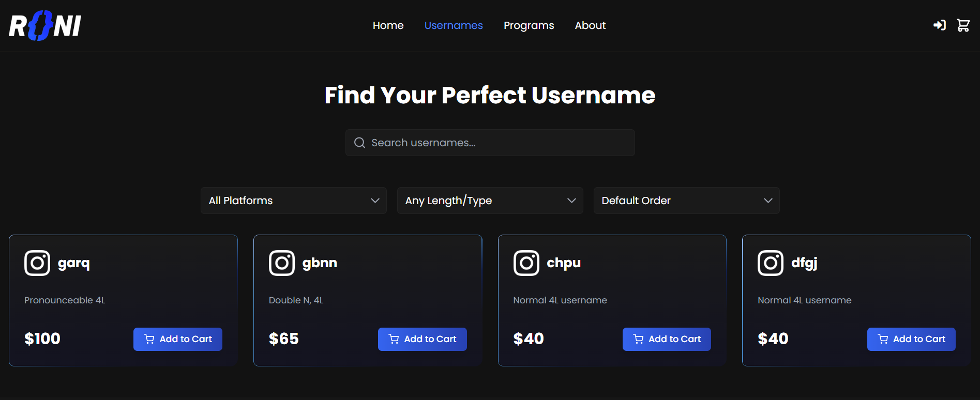Open the Programs menu item
The height and width of the screenshot is (400, 980).
coord(529,25)
